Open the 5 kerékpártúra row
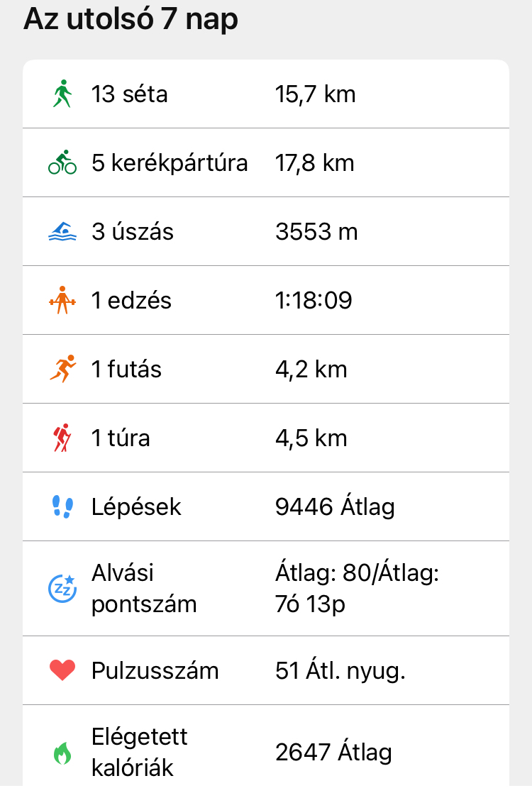532x793 pixels. coord(170,163)
